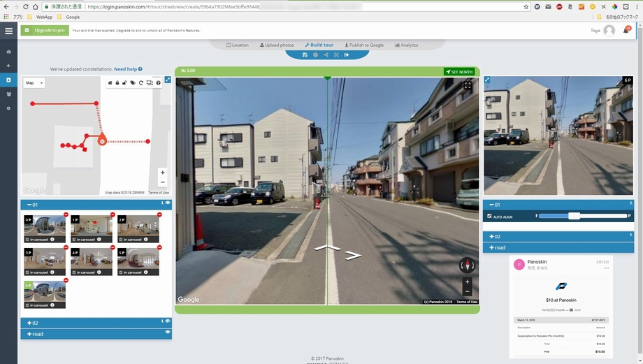Screen dimensions: 643x364
Task: Go to the Publish to Google step
Action: tap(364, 45)
